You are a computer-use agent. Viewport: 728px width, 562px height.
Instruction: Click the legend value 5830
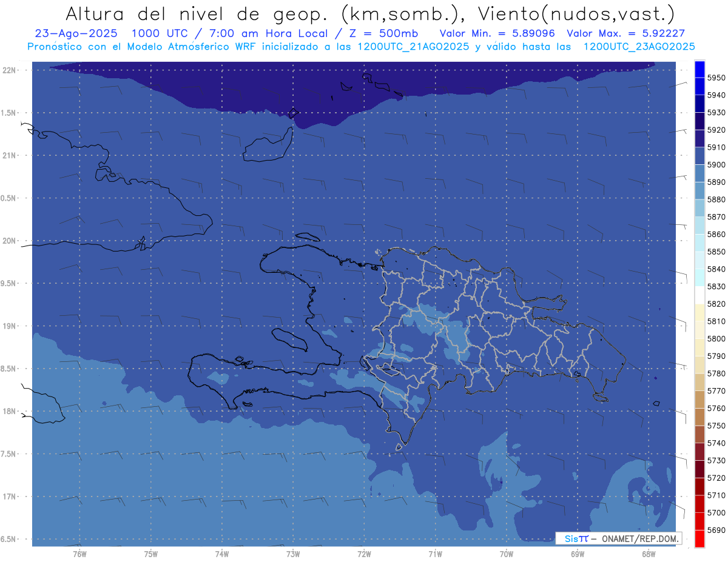[x=716, y=286]
